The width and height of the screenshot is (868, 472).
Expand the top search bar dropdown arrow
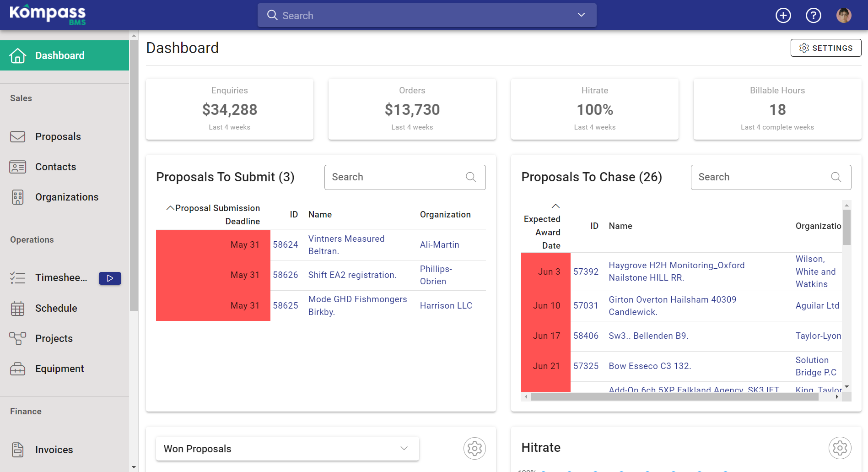(581, 15)
